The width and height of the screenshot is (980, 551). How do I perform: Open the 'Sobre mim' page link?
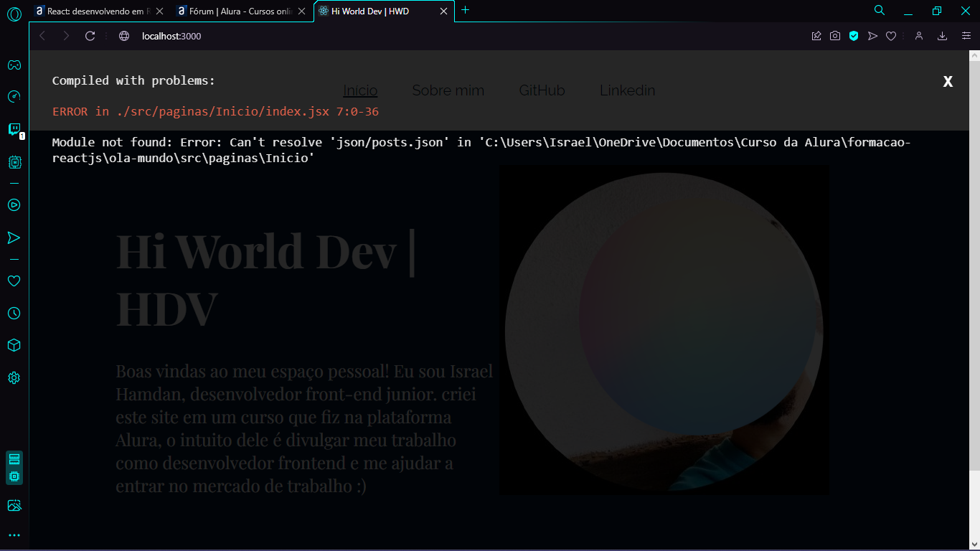(x=448, y=90)
